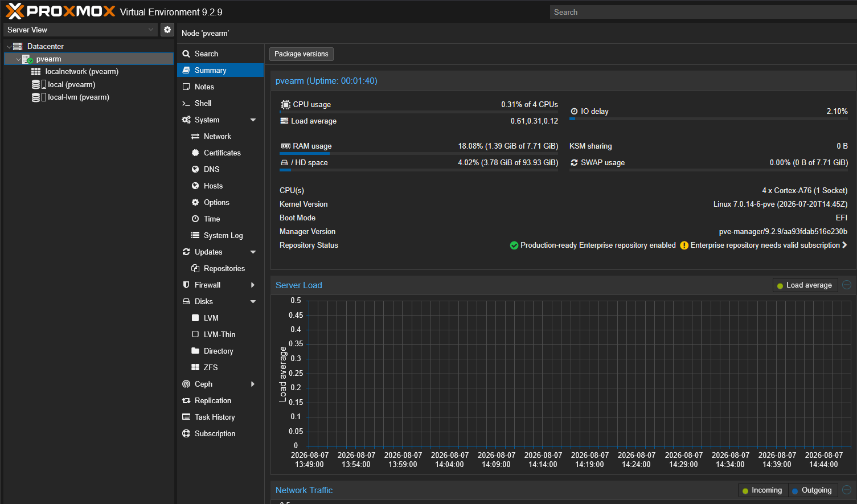Screen dimensions: 857x504
Task: Select local-lvm (pvearm) in tree
Action: 89,97
